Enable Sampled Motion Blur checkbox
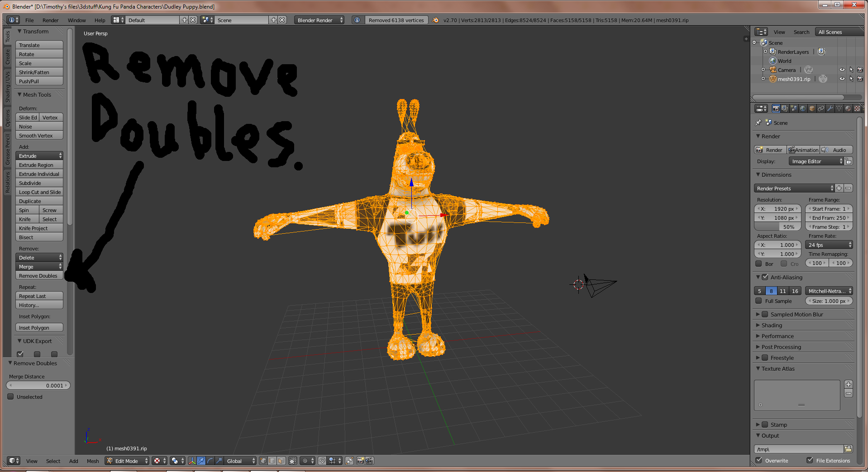The height and width of the screenshot is (472, 868). (x=765, y=314)
